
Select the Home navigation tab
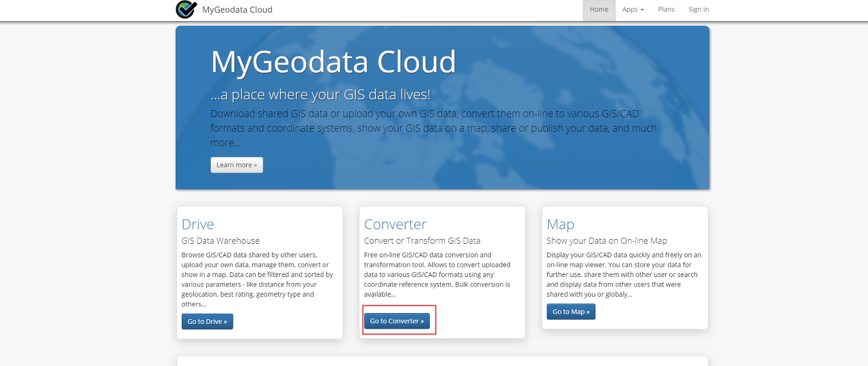[599, 10]
